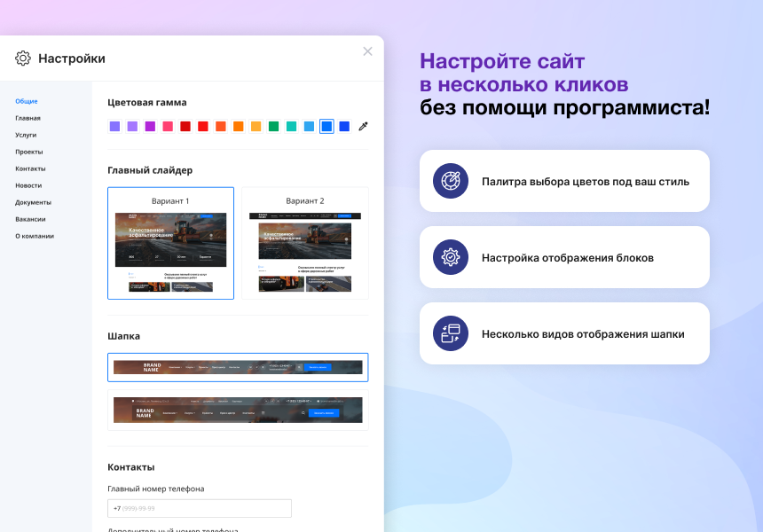This screenshot has width=763, height=532.
Task: Close the Настройки settings panel
Action: click(367, 51)
